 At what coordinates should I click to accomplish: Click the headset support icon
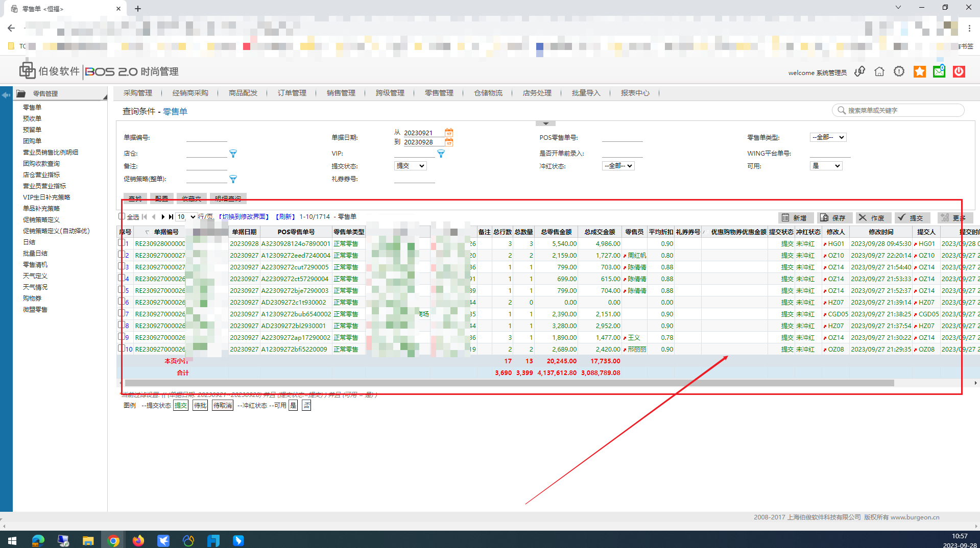(860, 72)
